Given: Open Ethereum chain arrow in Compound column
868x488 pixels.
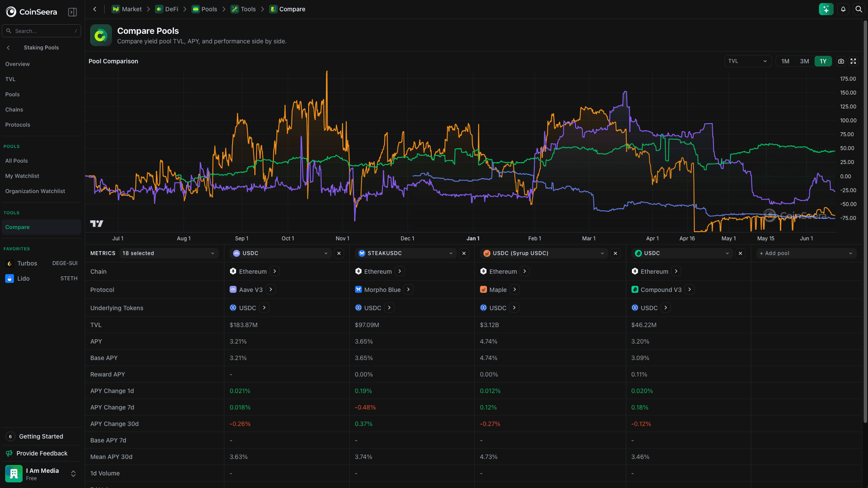Looking at the screenshot, I should point(676,271).
